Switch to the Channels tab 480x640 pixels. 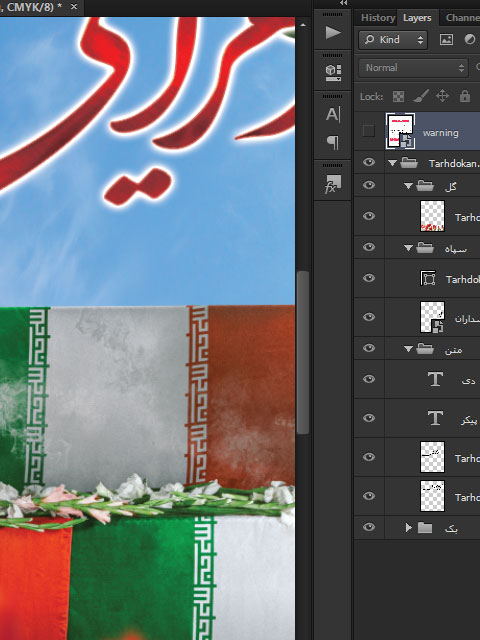click(x=462, y=18)
